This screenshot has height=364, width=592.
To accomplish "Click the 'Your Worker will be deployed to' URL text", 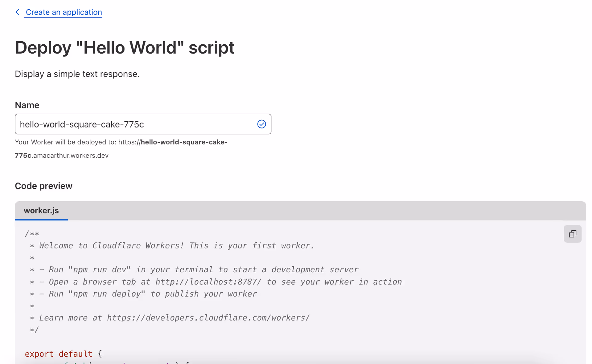I will click(121, 149).
